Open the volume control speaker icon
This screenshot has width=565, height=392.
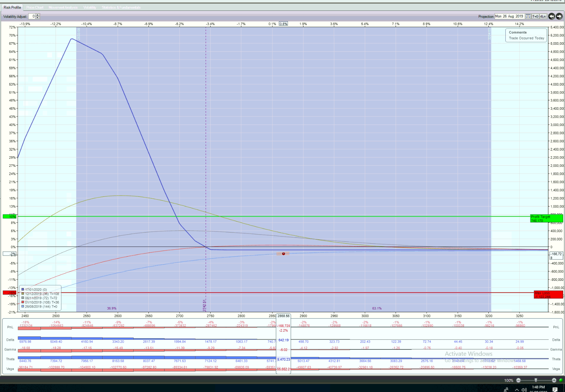point(524,390)
